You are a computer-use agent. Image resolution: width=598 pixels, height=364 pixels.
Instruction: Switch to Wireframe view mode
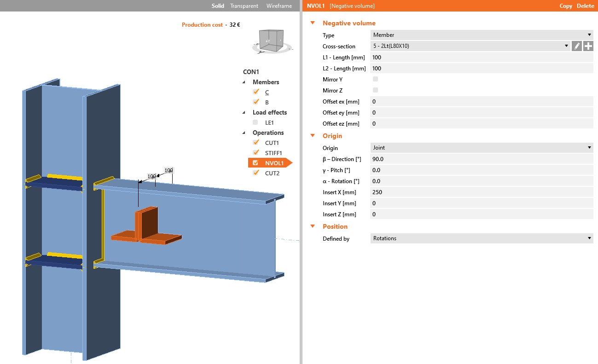[279, 6]
